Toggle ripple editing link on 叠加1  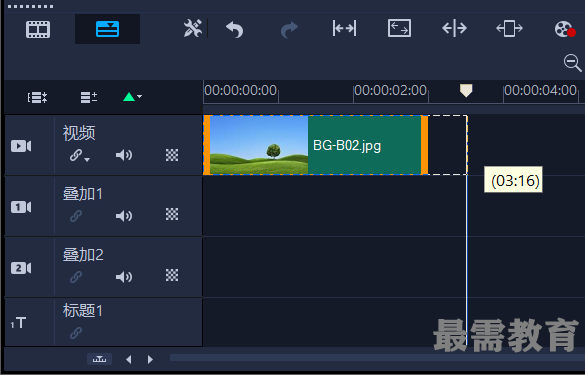pos(76,216)
